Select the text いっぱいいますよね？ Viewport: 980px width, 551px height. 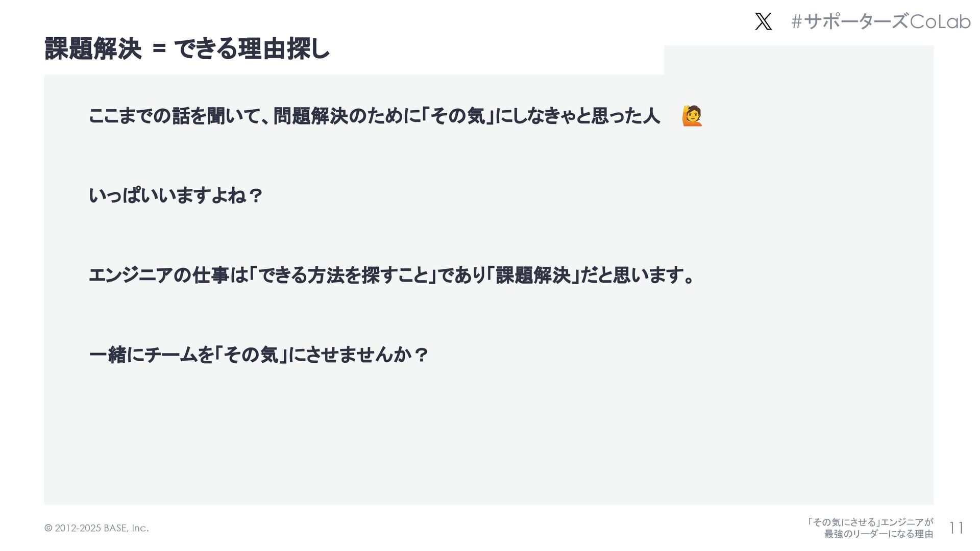tap(176, 195)
